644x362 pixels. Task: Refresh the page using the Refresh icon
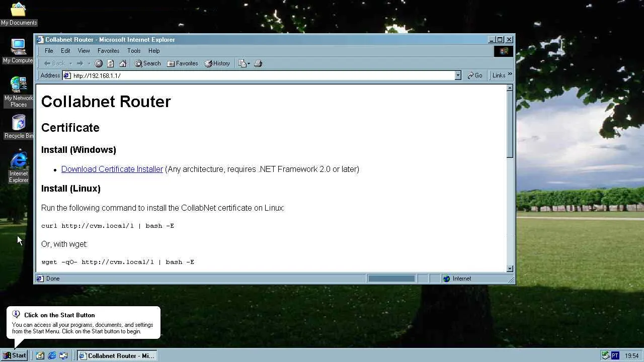[x=111, y=63]
